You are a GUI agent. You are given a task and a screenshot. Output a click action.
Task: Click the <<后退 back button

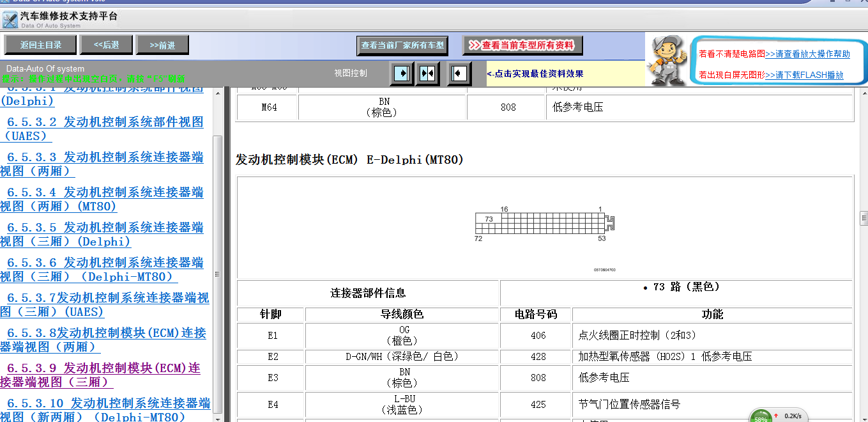(106, 45)
